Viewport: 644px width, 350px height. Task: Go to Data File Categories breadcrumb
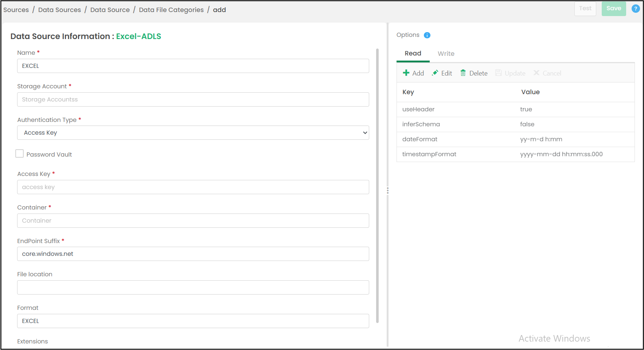tap(171, 10)
